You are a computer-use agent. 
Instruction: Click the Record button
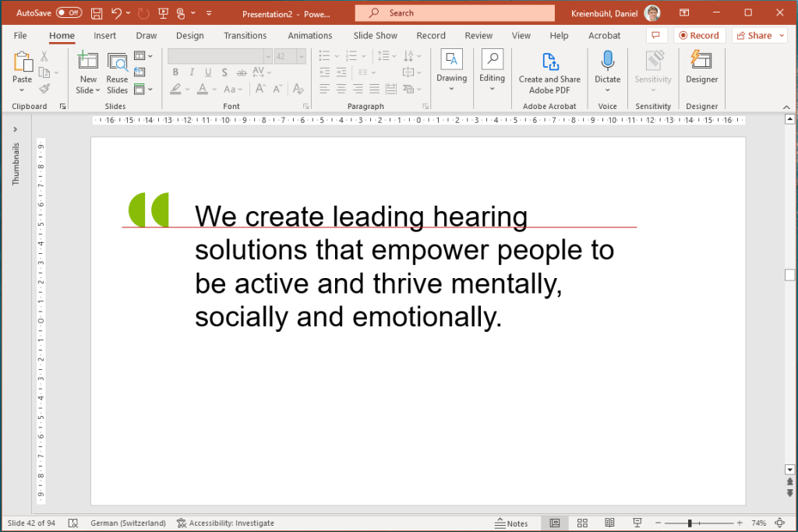[x=699, y=35]
